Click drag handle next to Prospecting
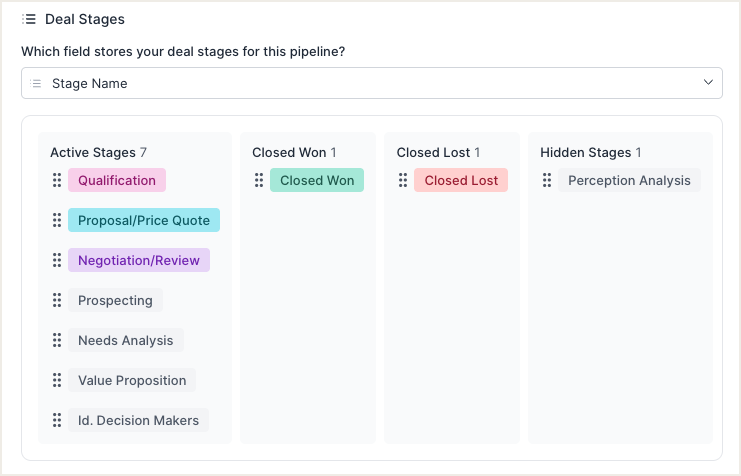Screen dimensions: 741x476 point(57,300)
